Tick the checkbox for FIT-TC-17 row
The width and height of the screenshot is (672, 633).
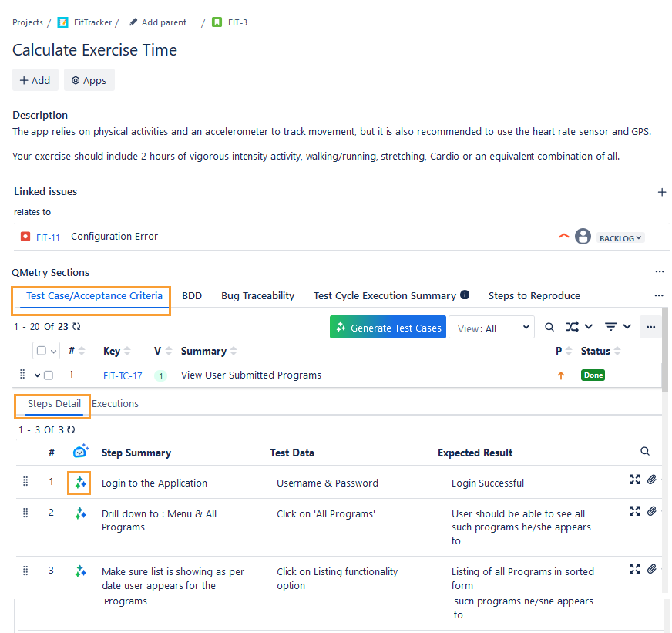click(x=49, y=375)
